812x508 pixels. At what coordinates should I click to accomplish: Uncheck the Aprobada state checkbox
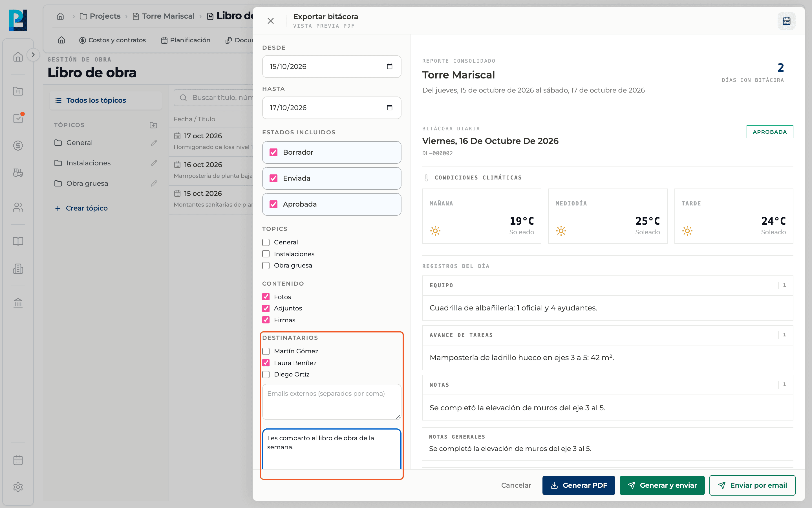273,204
